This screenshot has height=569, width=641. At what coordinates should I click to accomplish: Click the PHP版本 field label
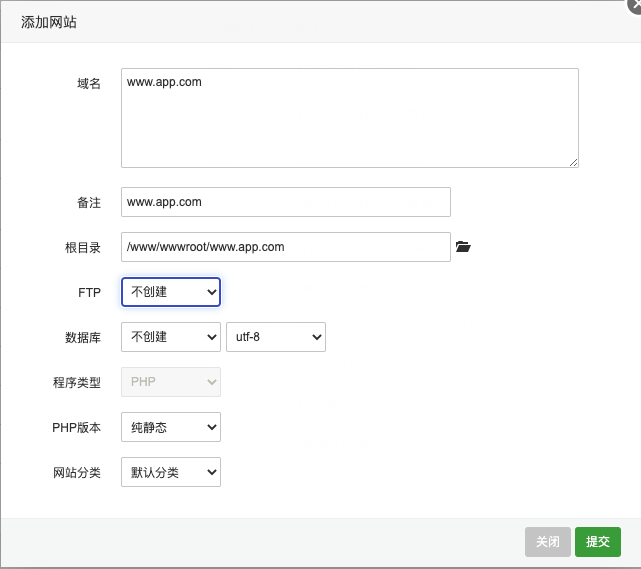pos(77,428)
